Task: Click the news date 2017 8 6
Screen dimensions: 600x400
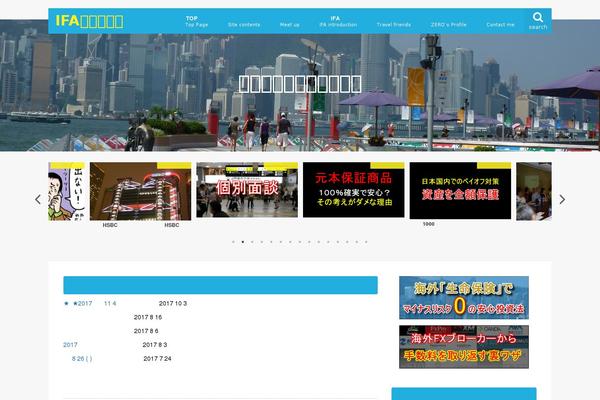Action: (146, 331)
